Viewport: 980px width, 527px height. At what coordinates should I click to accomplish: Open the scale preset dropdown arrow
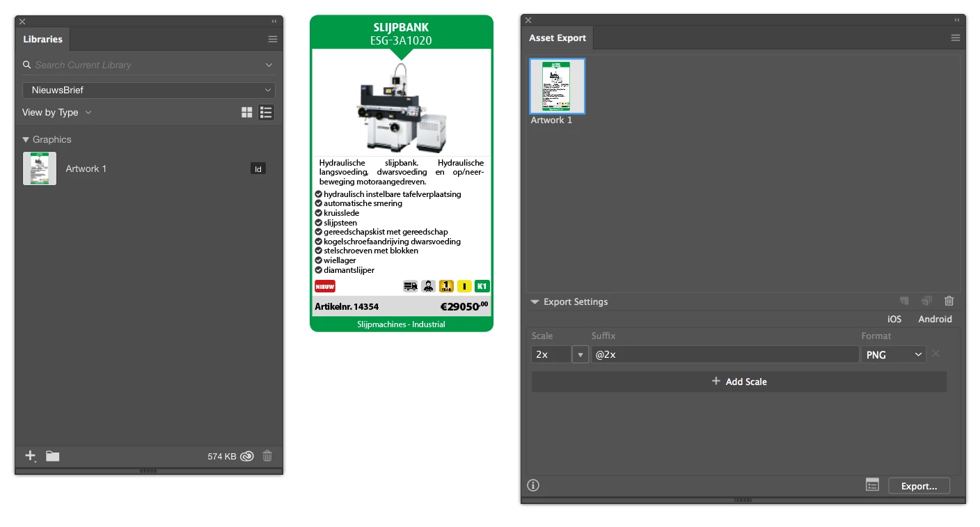coord(580,354)
